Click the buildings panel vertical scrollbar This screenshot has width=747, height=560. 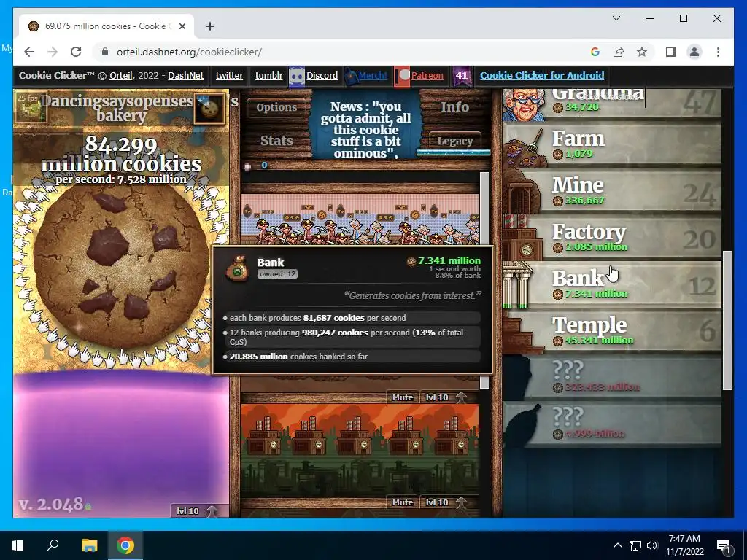[x=484, y=281]
